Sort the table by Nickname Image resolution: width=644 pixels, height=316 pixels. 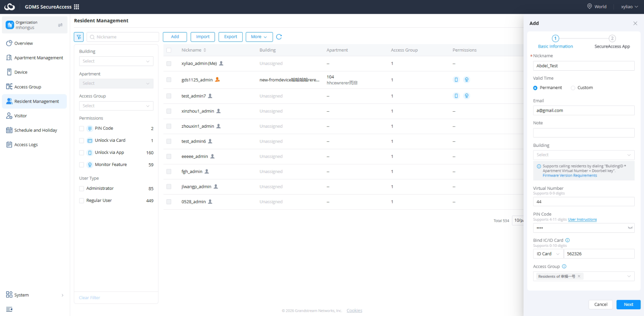click(x=205, y=50)
